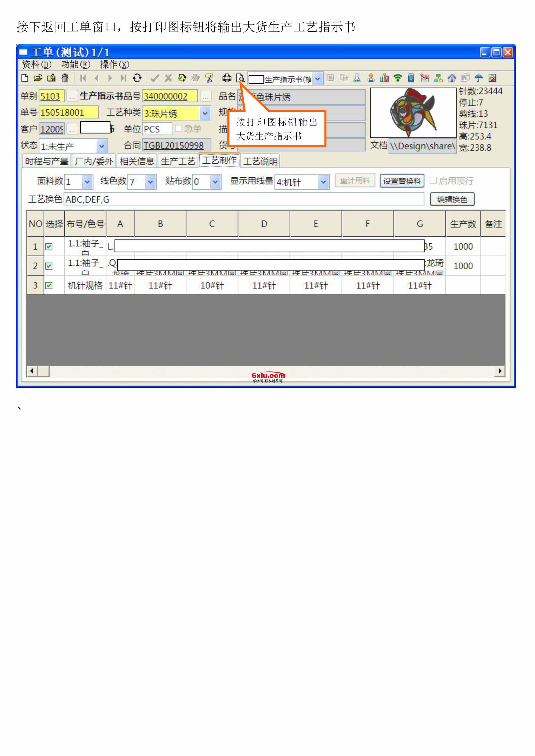
Task: Click the home icon in toolbar
Action: [452, 78]
